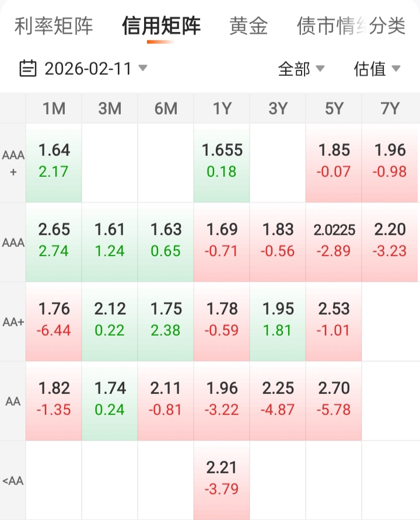Viewport: 420px width, 520px height.
Task: Select the <AA row label
Action: pyautogui.click(x=13, y=481)
